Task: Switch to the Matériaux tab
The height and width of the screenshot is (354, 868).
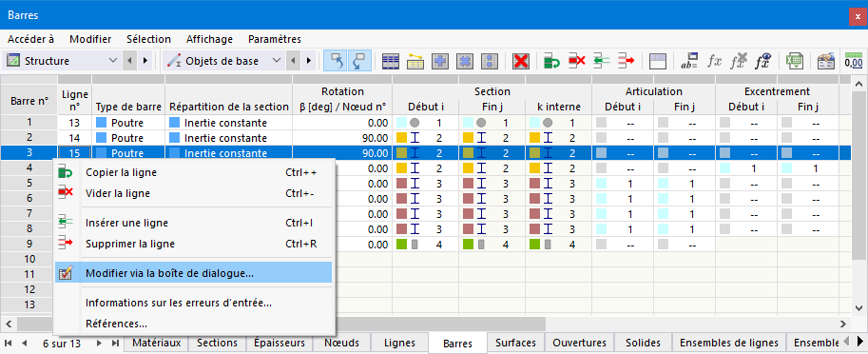Action: (x=156, y=343)
